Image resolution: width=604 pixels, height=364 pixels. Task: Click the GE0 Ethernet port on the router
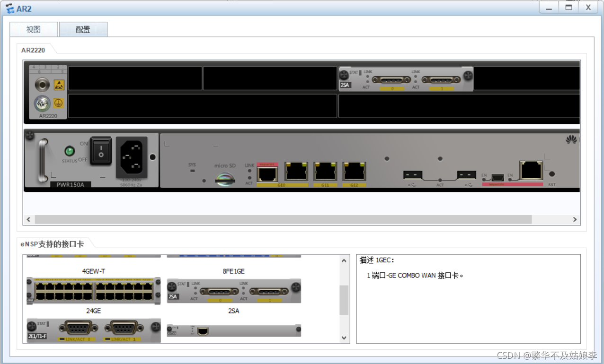(x=296, y=172)
